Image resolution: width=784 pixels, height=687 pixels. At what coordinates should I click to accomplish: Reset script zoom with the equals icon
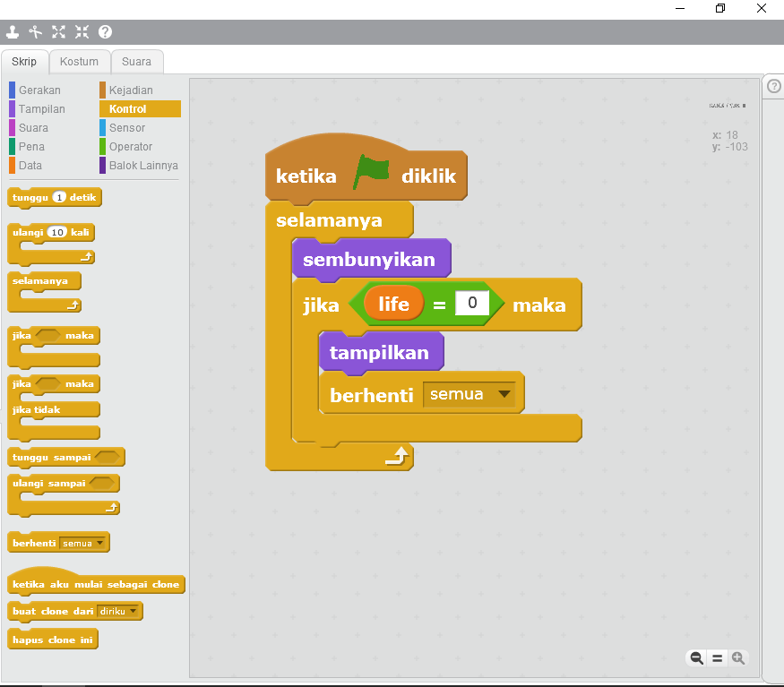click(x=717, y=657)
